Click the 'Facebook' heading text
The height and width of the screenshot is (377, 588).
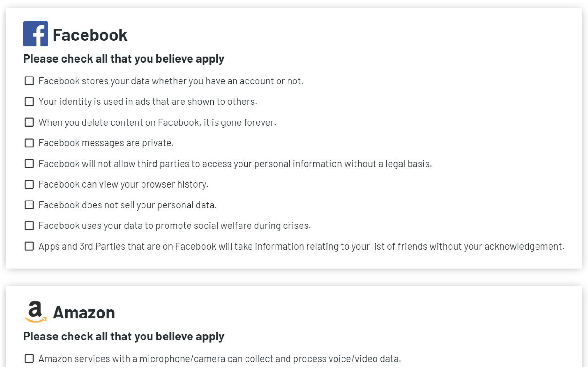pos(90,35)
